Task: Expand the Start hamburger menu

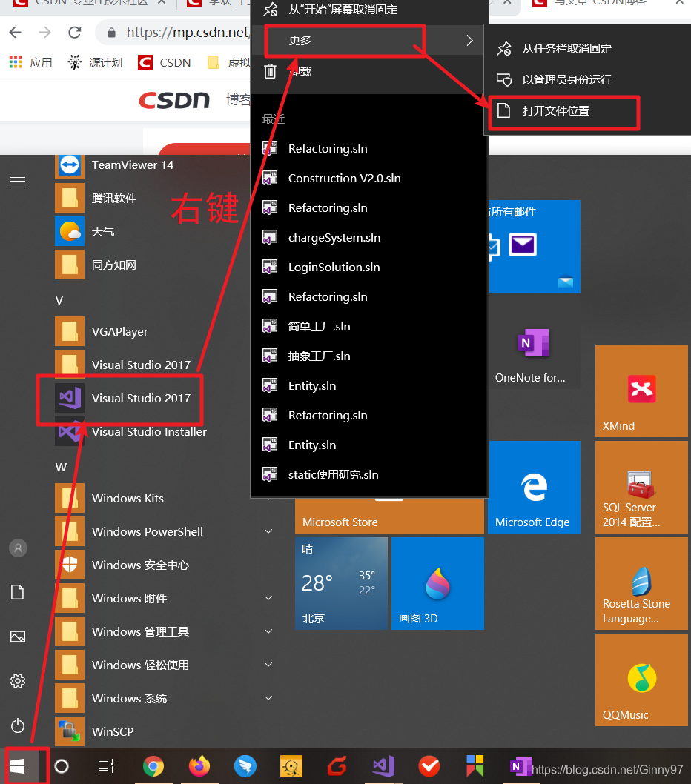Action: pyautogui.click(x=18, y=181)
